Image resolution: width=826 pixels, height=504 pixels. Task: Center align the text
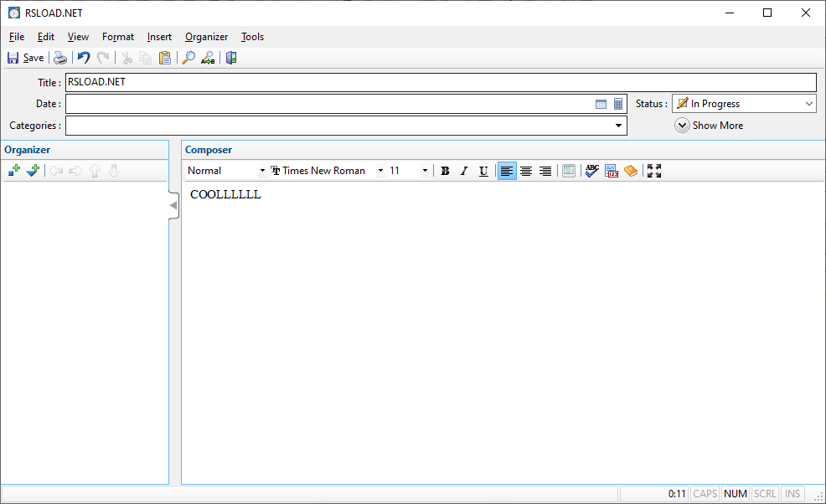point(526,171)
